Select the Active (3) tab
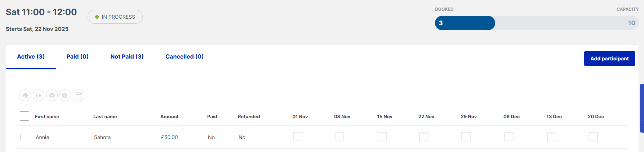644x152 pixels. point(31,56)
